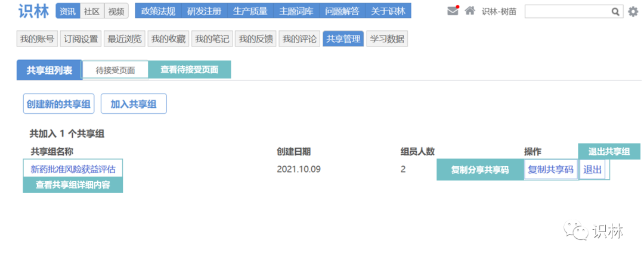Open the 视频 tab
Screen dimensions: 644x259
(116, 11)
